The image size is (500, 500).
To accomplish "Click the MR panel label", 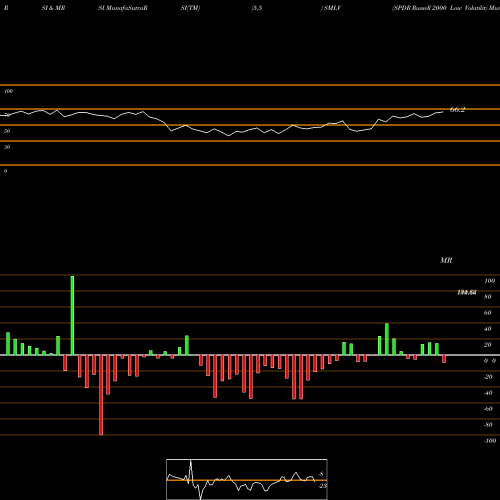I will (x=446, y=260).
